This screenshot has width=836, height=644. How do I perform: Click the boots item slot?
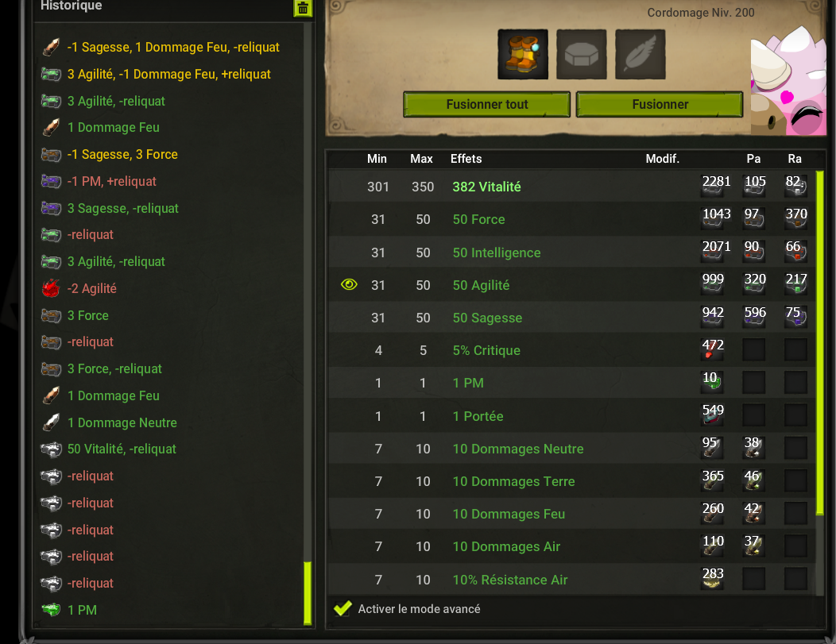point(523,54)
